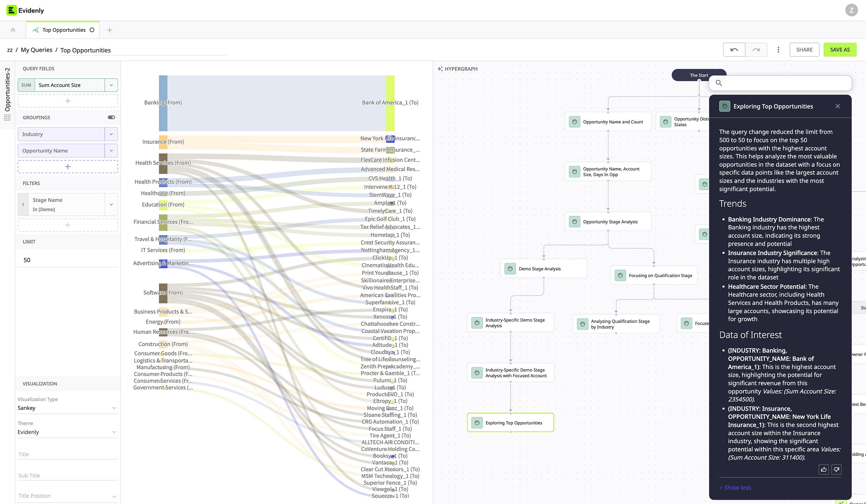Click the thumbs down feedback icon
This screenshot has height=504, width=866.
(x=836, y=469)
